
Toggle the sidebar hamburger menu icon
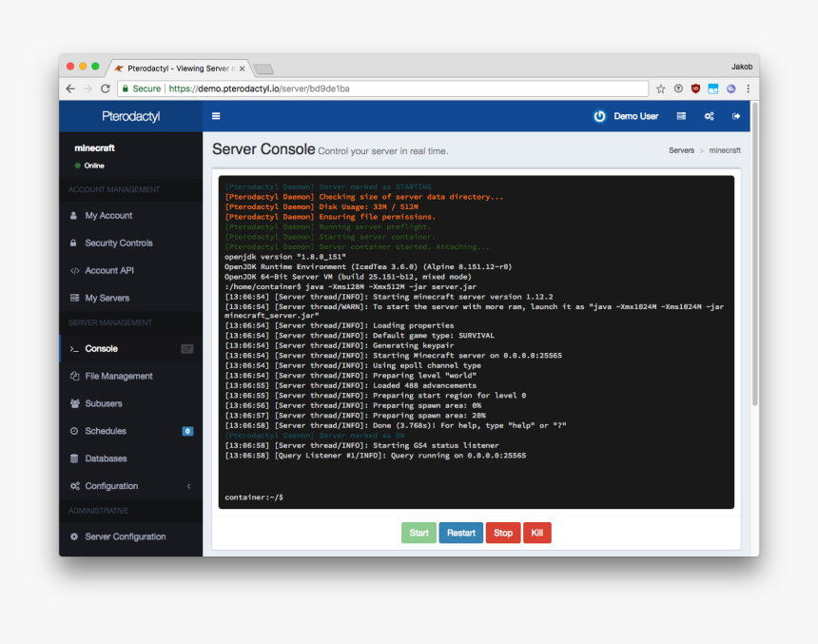[x=216, y=116]
